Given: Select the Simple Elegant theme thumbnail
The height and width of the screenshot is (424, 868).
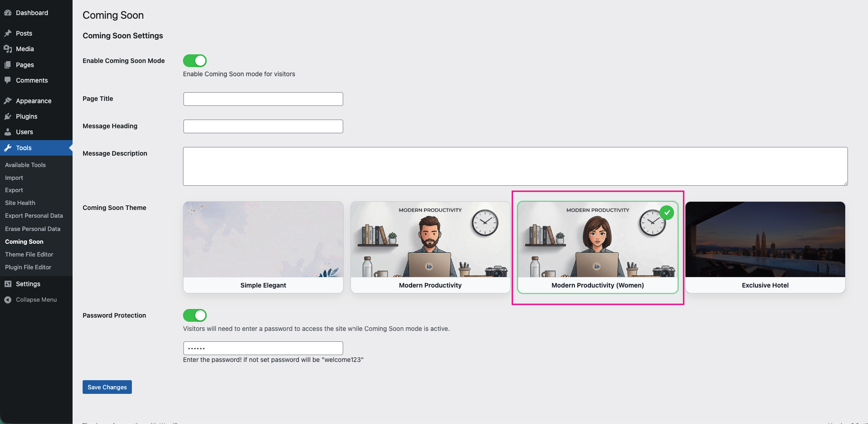Looking at the screenshot, I should point(263,240).
